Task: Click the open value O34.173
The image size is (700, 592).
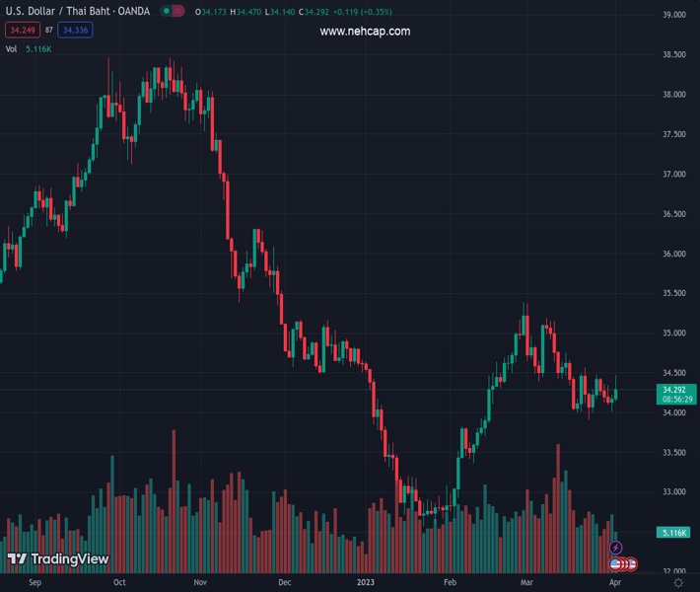Action: pyautogui.click(x=211, y=12)
